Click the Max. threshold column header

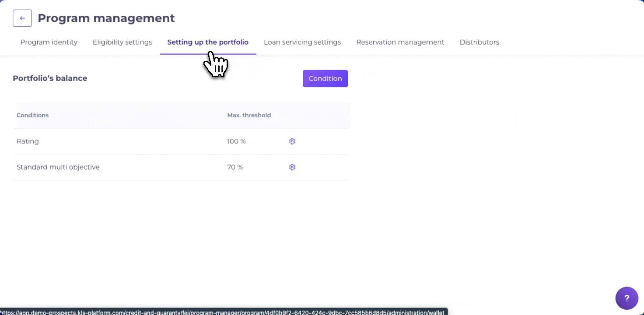coord(249,115)
